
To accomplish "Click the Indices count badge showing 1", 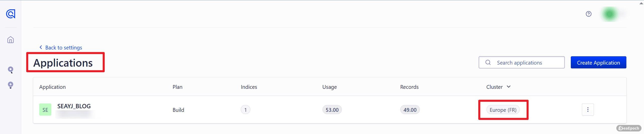I will coord(245,110).
